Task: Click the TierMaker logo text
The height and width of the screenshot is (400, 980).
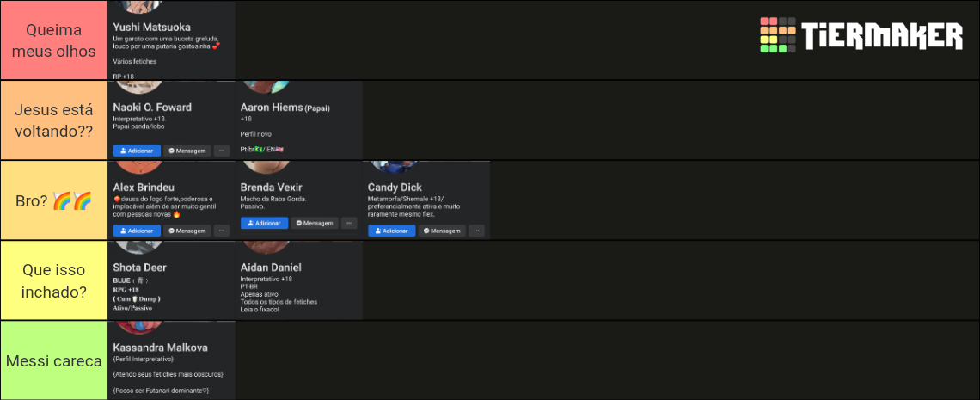Action: [883, 35]
